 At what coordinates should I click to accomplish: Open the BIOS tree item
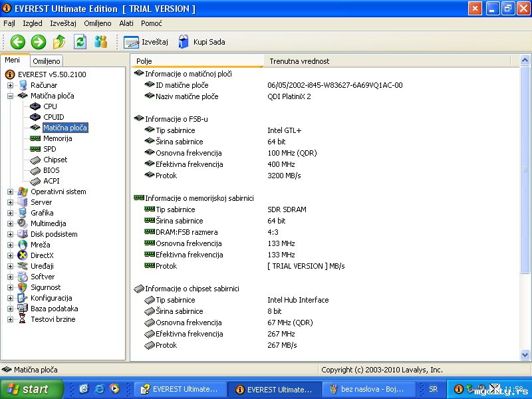pos(51,170)
